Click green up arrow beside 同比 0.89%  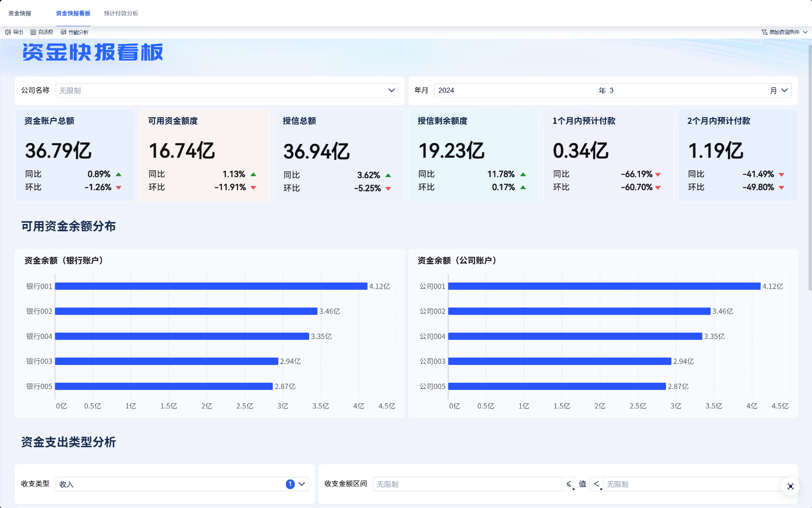[x=118, y=174]
